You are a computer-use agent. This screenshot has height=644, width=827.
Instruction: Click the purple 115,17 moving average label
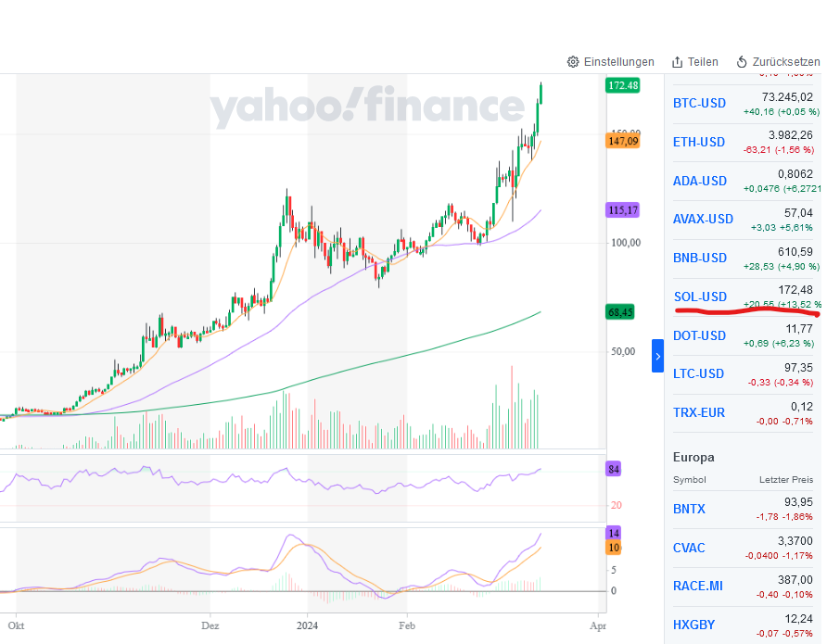623,210
